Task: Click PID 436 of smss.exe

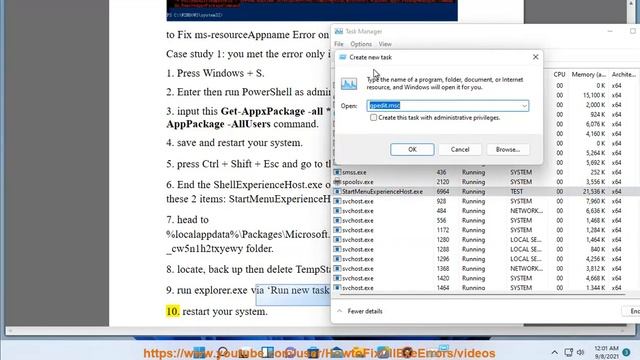Action: coord(441,172)
